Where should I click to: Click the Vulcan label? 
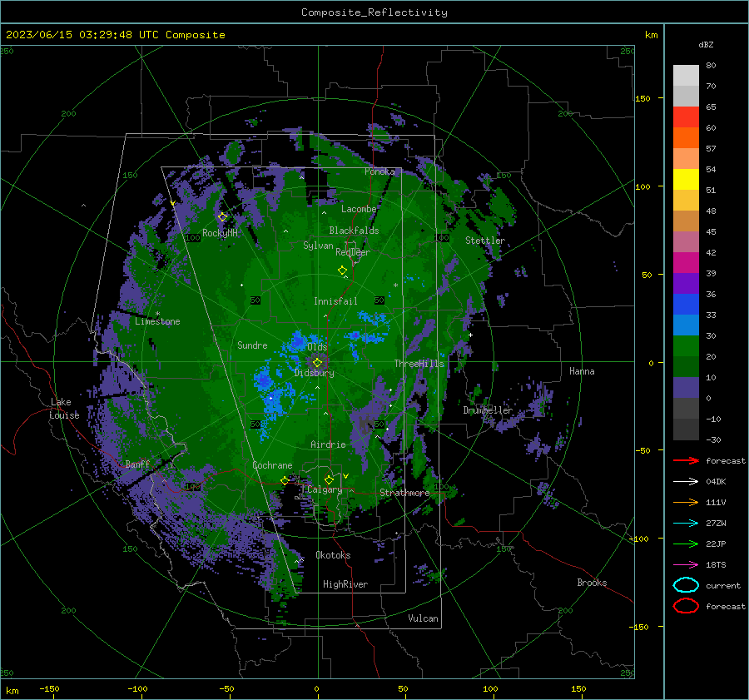coord(423,618)
